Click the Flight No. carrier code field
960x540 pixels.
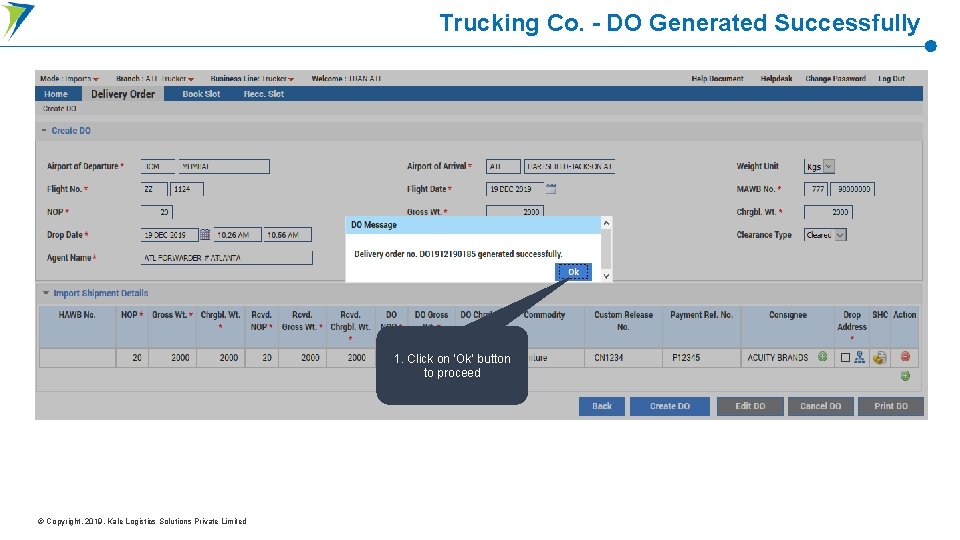tap(154, 189)
